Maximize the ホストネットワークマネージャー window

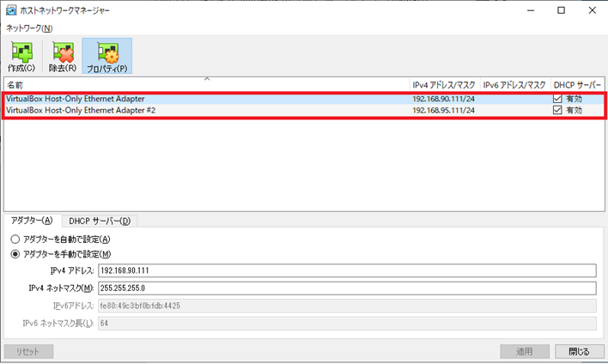(x=561, y=10)
